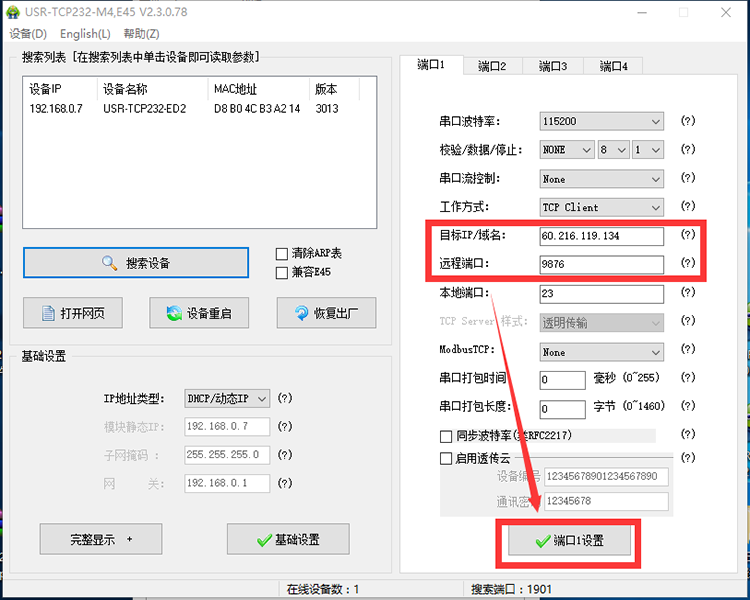The height and width of the screenshot is (600, 750).
Task: Click green checkmark on 基础设置 button
Action: coord(264,539)
